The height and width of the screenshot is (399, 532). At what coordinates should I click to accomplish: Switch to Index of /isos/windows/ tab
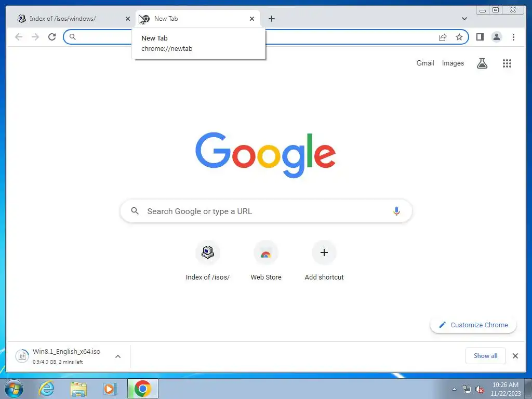point(70,19)
